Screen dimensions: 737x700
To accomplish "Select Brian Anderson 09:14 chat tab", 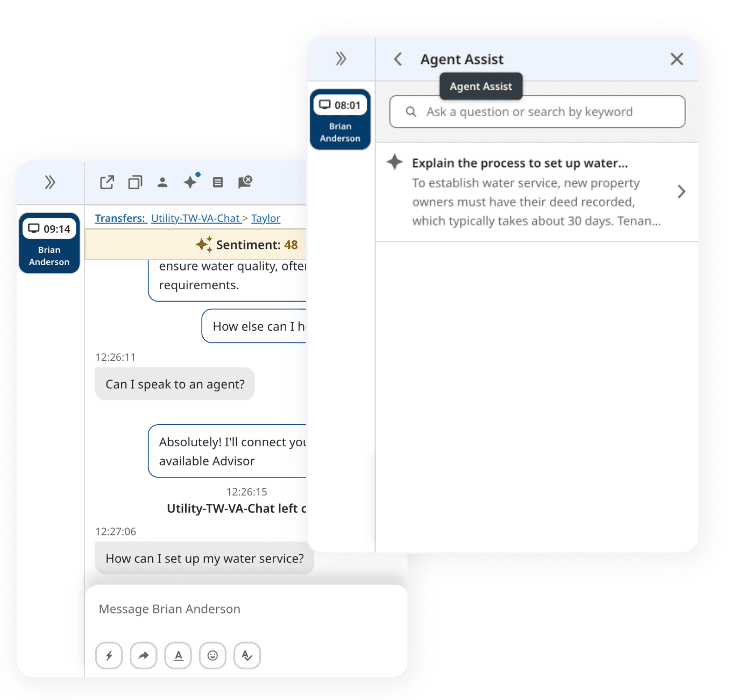I will click(49, 243).
